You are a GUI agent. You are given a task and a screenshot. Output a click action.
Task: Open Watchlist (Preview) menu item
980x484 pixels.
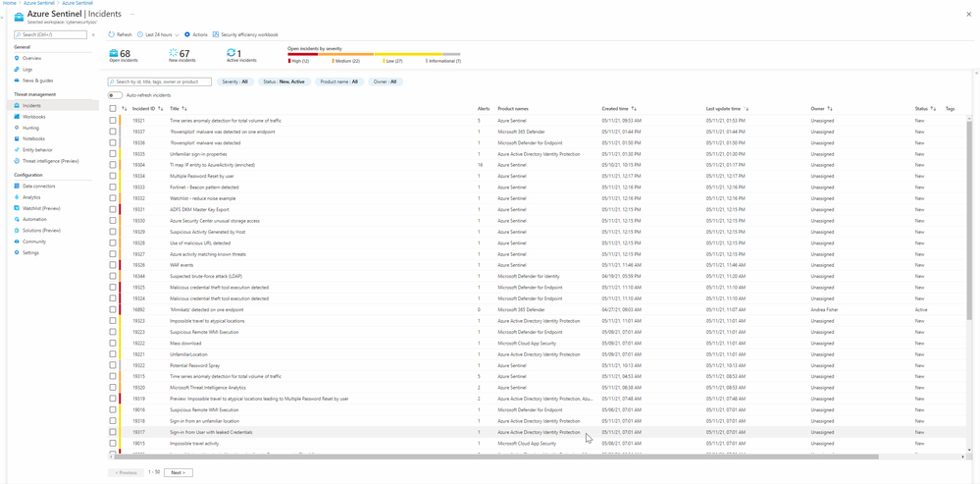42,208
